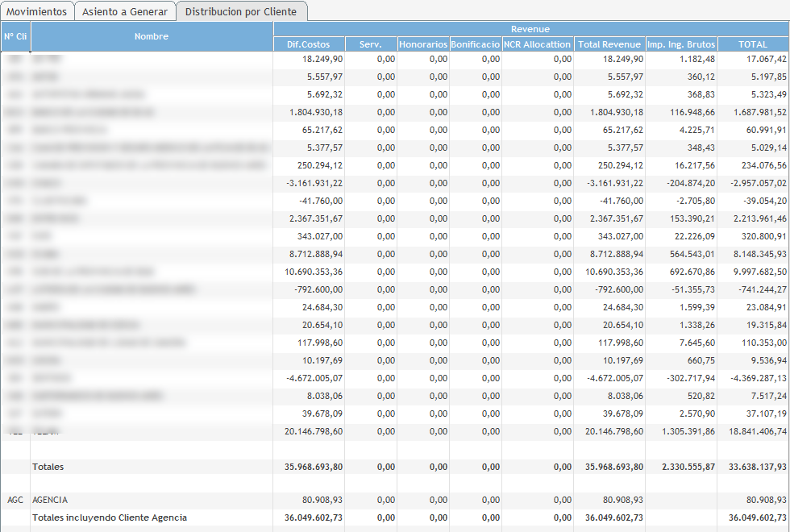Click the AGENCIA client name cell
790x532 pixels.
[x=50, y=501]
